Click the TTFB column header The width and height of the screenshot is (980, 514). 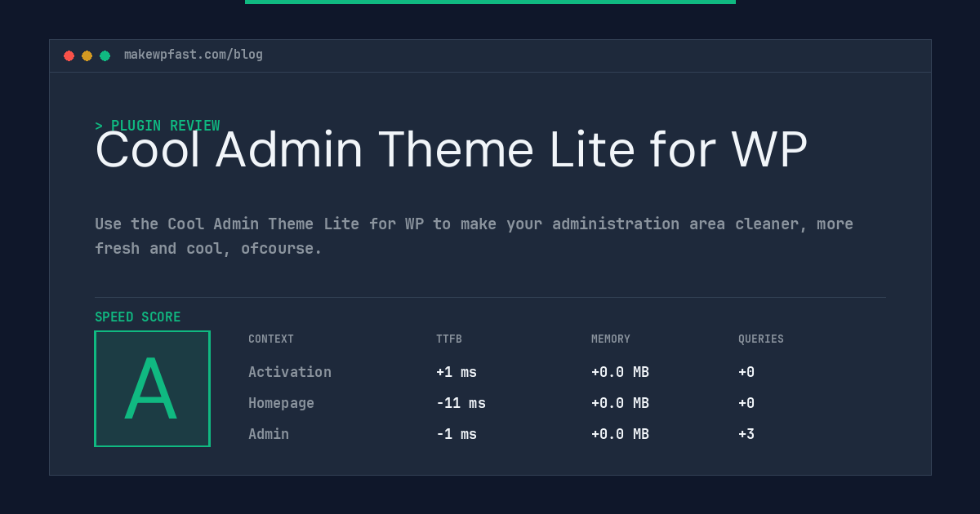[449, 339]
